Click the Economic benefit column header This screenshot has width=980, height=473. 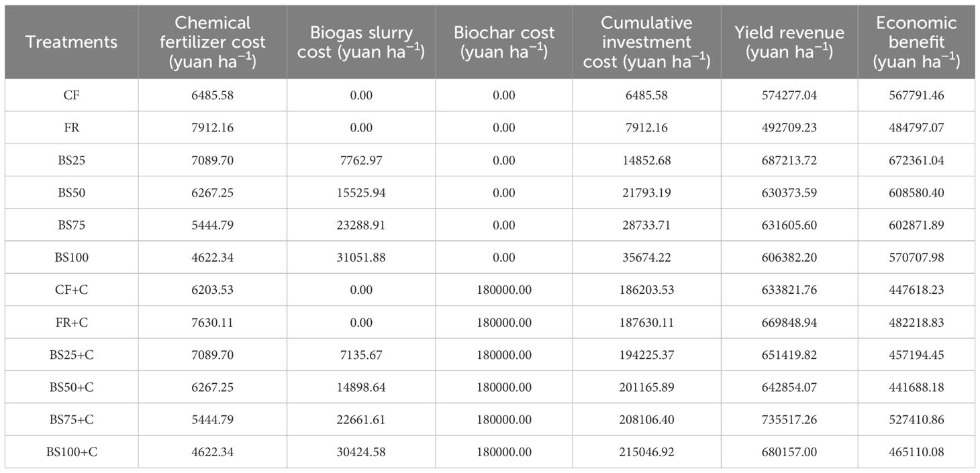[917, 42]
